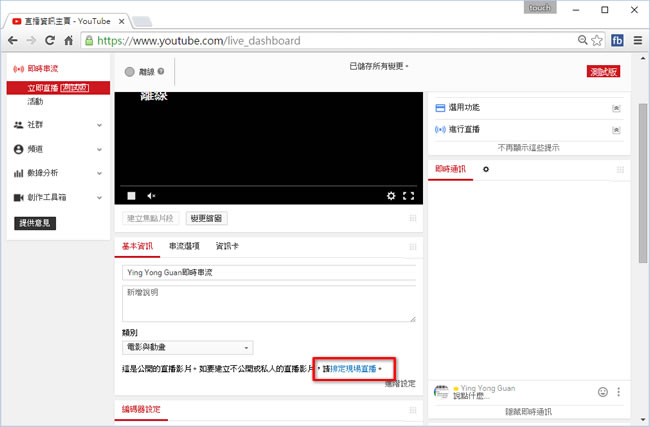Follow the 排定現場直播 link
Screen dimensions: 650x427
coord(354,369)
